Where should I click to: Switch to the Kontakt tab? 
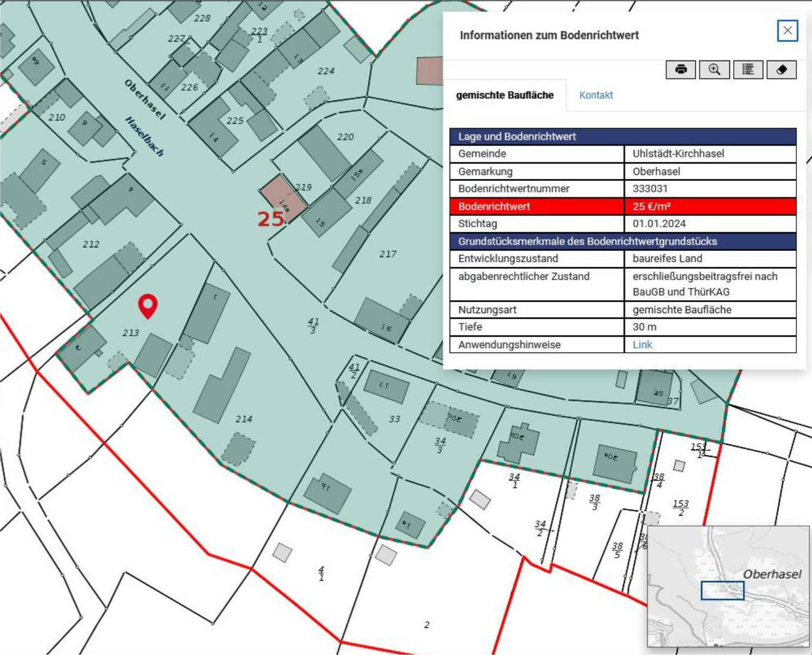[596, 95]
